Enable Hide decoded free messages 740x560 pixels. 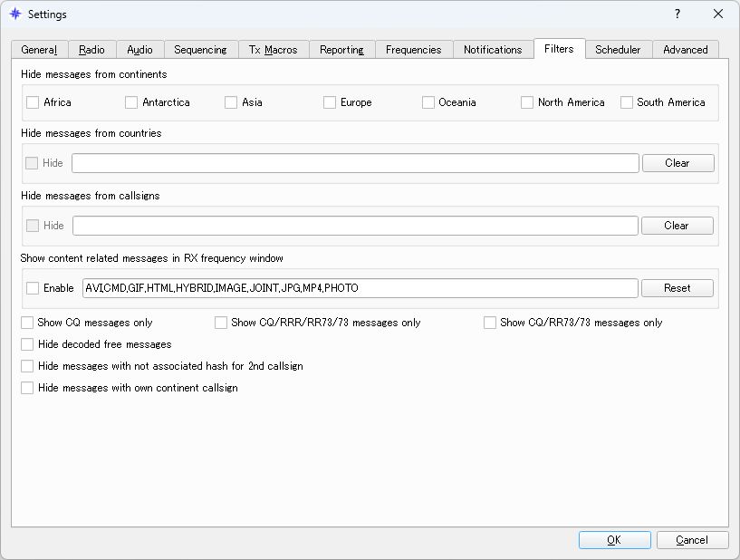27,344
